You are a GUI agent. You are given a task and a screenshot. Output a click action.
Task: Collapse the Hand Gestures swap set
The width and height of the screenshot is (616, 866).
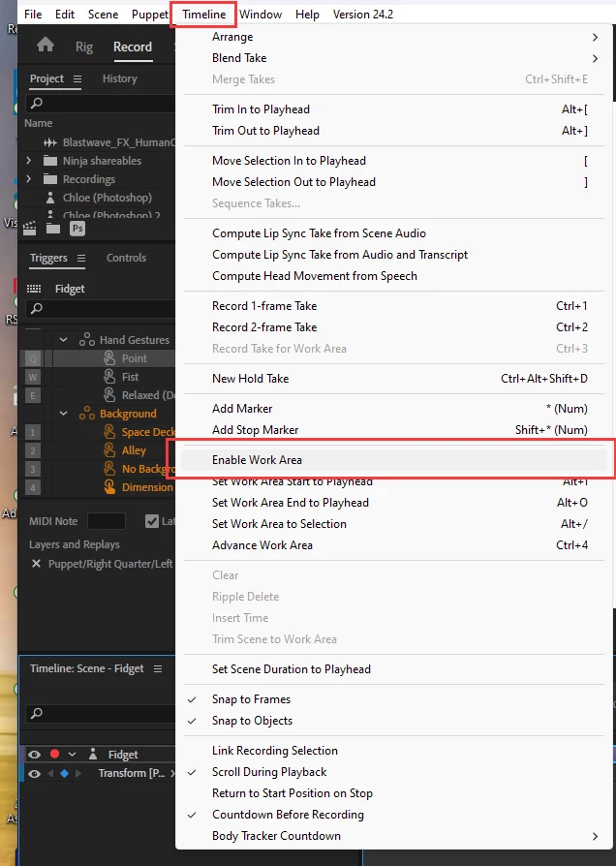coord(64,340)
